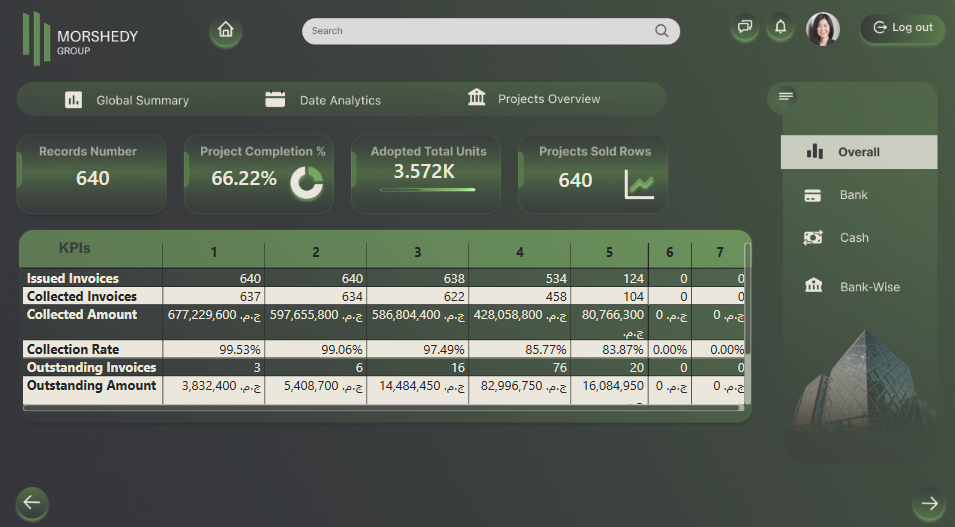Click column header 1
The image size is (955, 527).
[214, 252]
